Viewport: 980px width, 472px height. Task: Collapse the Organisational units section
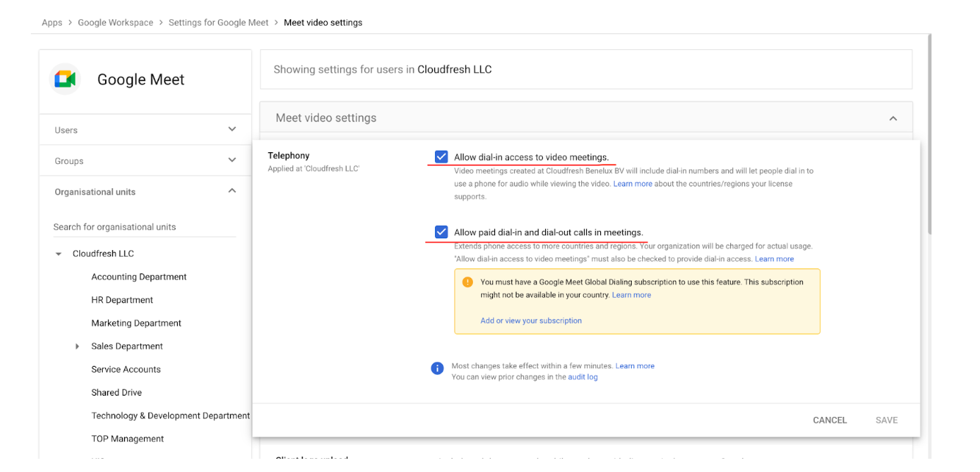point(232,191)
